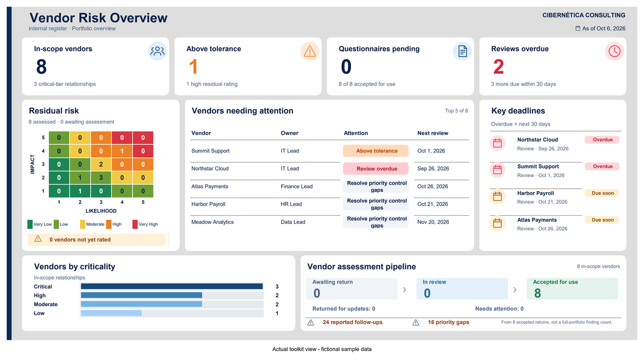Click the Low criticality bar
The image size is (644, 359).
point(111,313)
